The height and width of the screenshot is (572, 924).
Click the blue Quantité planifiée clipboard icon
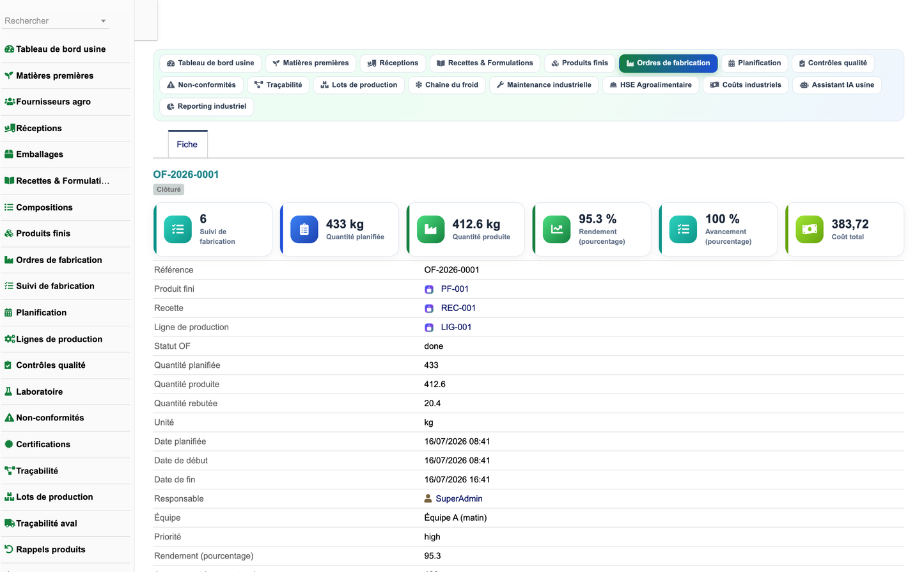pos(304,230)
